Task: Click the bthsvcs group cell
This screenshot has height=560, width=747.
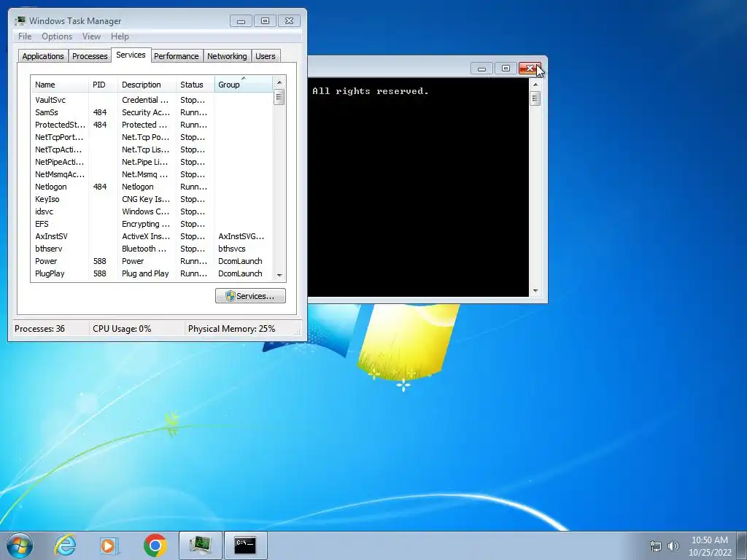Action: [232, 249]
